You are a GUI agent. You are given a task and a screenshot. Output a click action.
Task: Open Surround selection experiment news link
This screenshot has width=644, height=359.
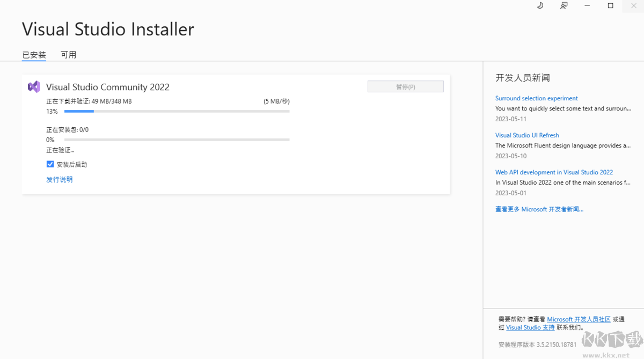pyautogui.click(x=536, y=98)
